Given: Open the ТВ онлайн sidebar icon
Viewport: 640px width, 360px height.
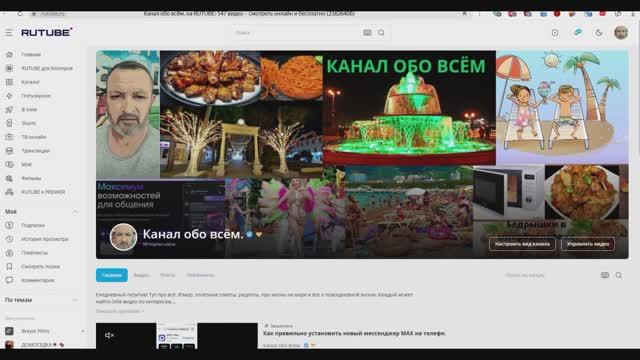Looking at the screenshot, I should 9,137.
